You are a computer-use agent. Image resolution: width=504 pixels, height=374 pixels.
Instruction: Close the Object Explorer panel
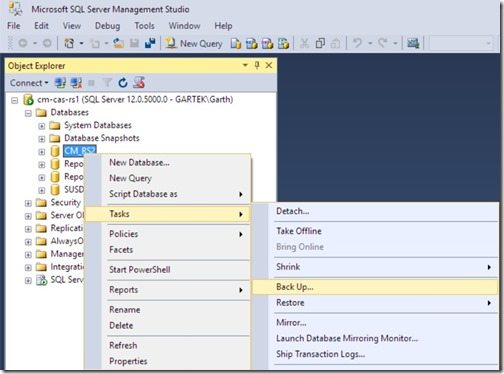[269, 65]
